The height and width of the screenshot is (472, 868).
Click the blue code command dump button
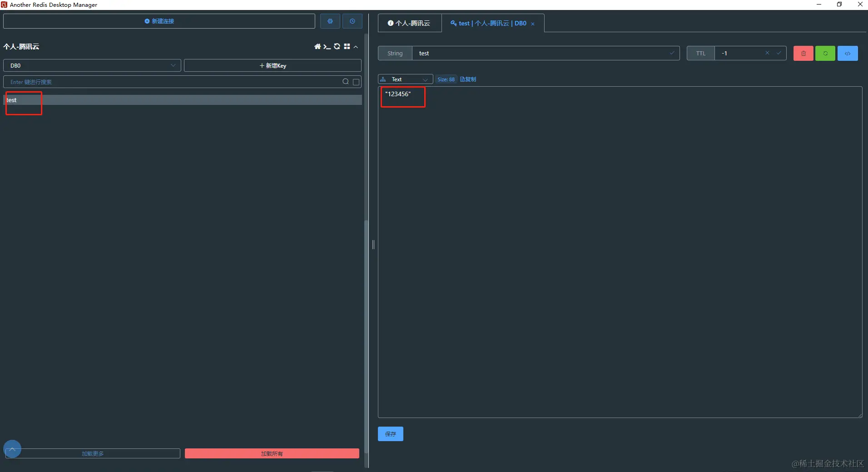(x=848, y=54)
